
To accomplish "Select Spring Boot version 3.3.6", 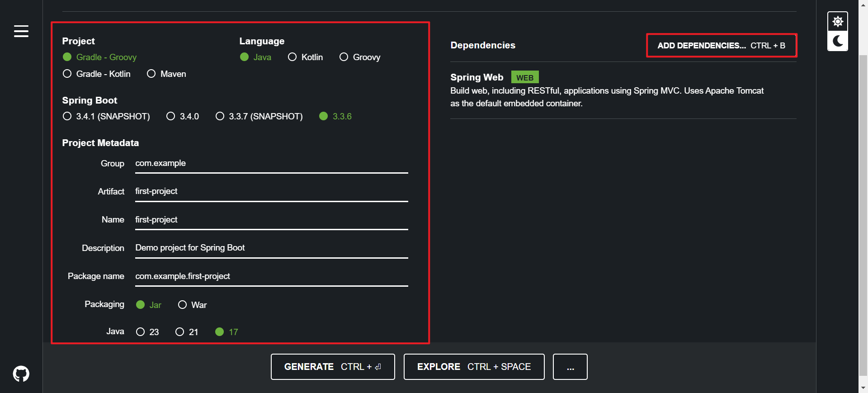I will pyautogui.click(x=335, y=116).
